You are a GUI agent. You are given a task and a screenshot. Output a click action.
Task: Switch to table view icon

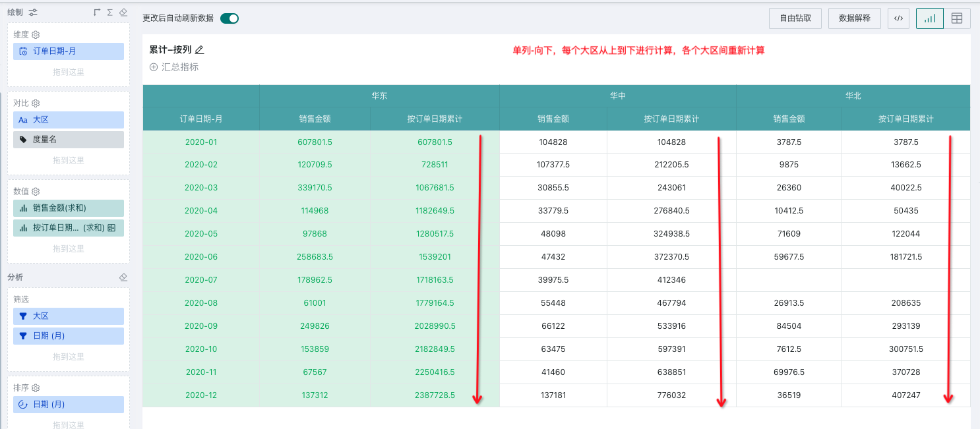[x=956, y=18]
